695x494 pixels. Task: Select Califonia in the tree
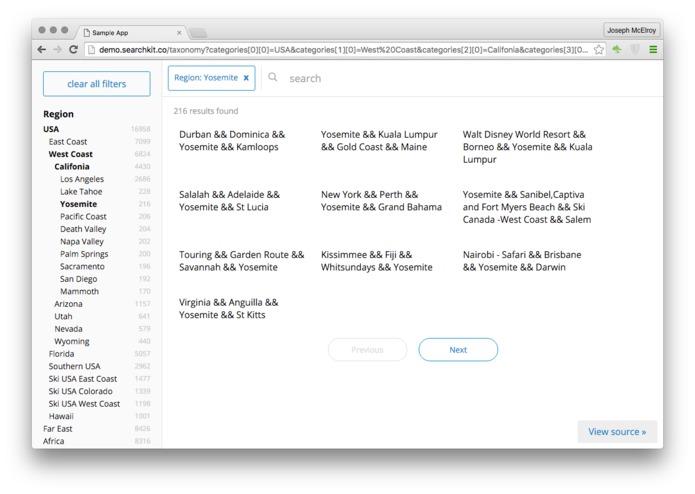click(72, 166)
